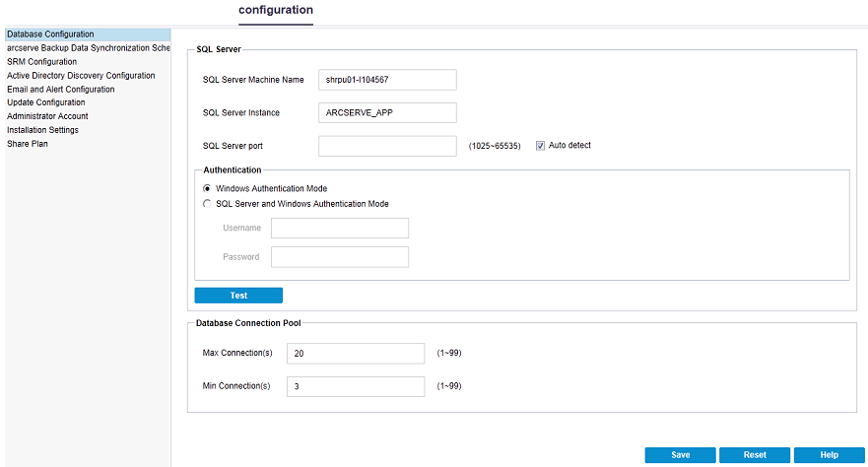The width and height of the screenshot is (868, 467).
Task: Select Windows Authentication Mode
Action: click(x=207, y=188)
